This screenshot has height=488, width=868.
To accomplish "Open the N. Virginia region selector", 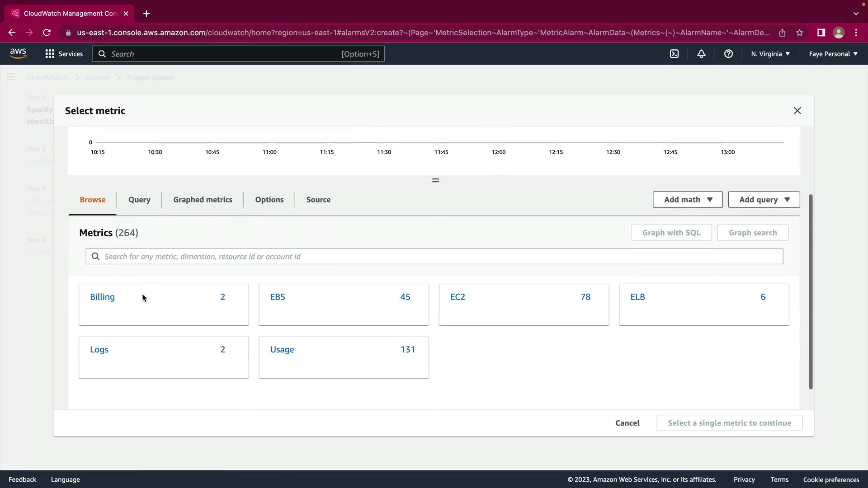I will tap(770, 54).
